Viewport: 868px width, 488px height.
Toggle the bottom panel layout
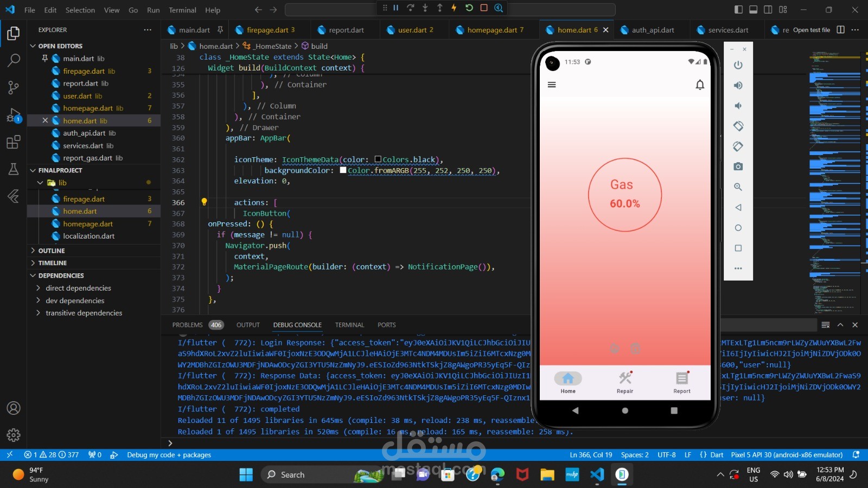click(x=753, y=10)
